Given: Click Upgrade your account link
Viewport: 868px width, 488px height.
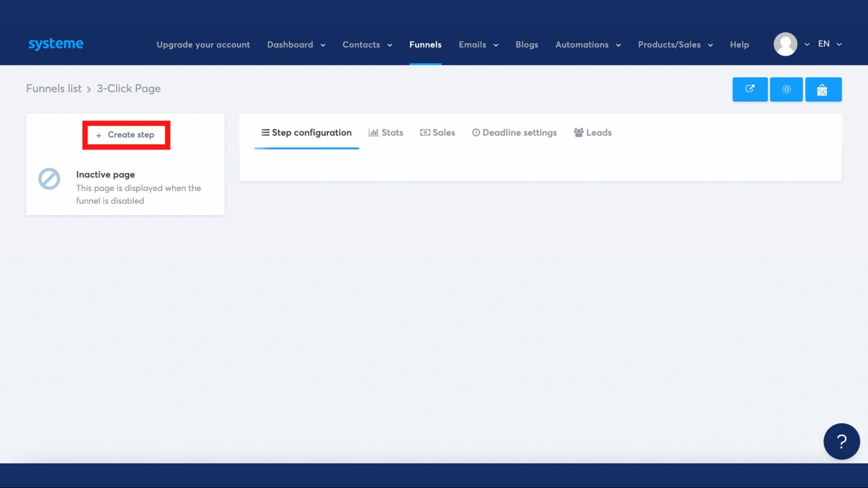Looking at the screenshot, I should coord(203,45).
